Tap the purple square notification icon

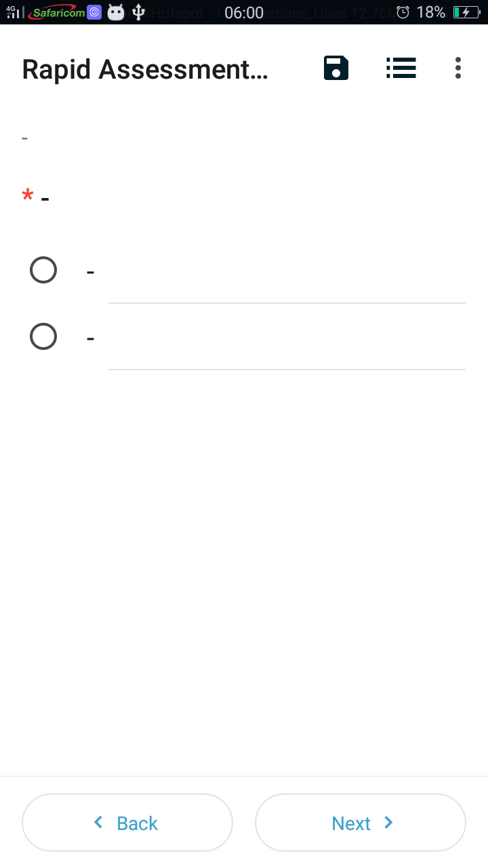point(94,12)
